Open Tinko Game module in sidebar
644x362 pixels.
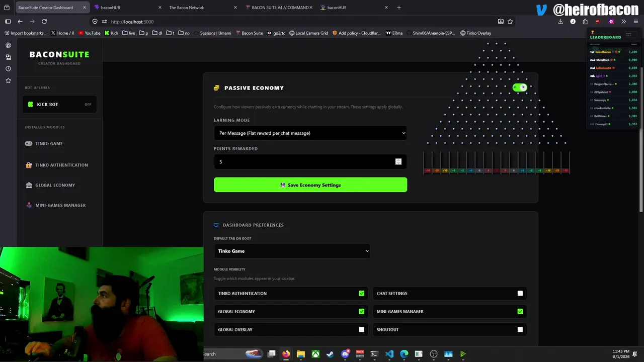coord(49,144)
